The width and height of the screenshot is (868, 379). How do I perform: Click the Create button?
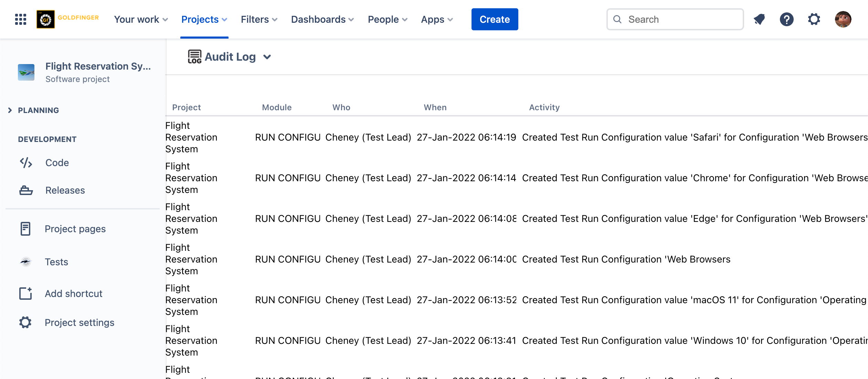pyautogui.click(x=495, y=19)
